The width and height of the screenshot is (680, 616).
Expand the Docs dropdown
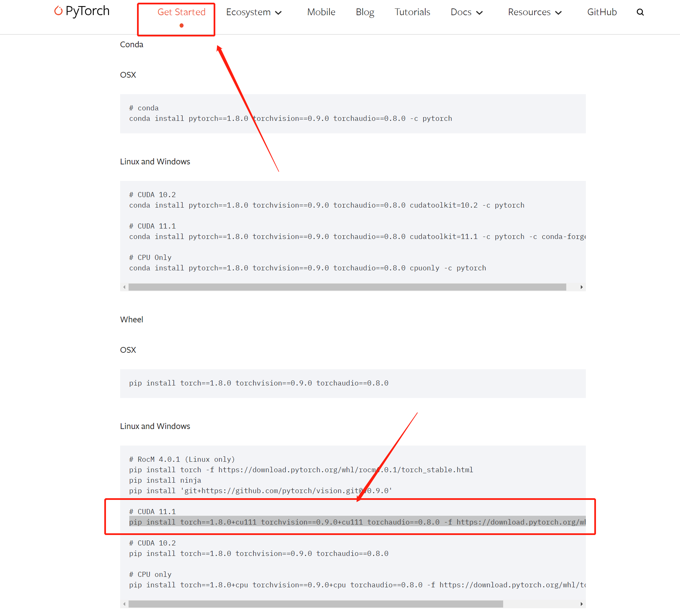point(467,12)
